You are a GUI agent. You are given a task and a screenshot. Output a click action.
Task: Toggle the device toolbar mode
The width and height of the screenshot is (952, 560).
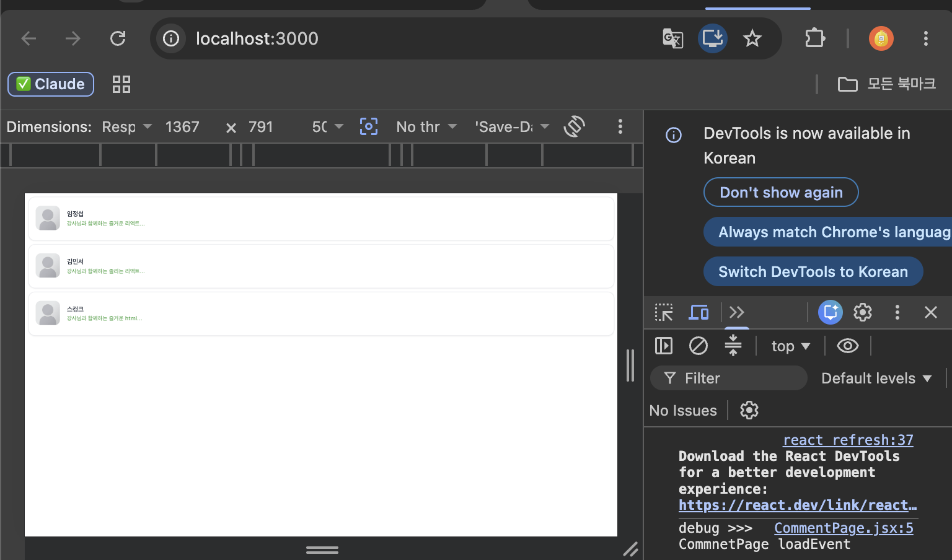pyautogui.click(x=699, y=312)
